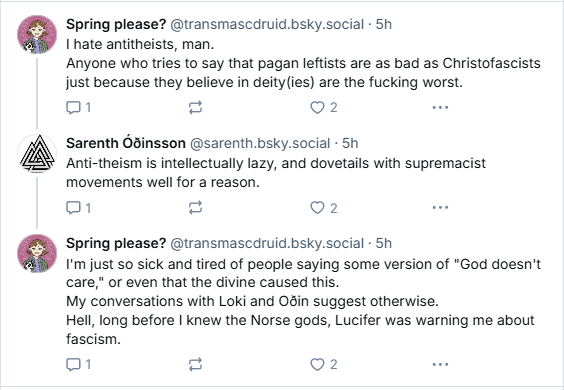Open more options on the last post

(x=440, y=364)
